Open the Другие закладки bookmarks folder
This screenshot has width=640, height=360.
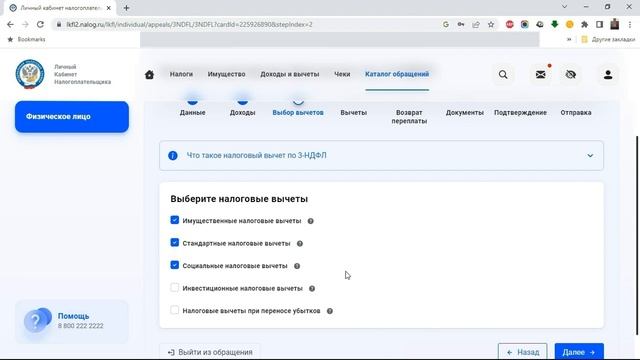point(609,40)
